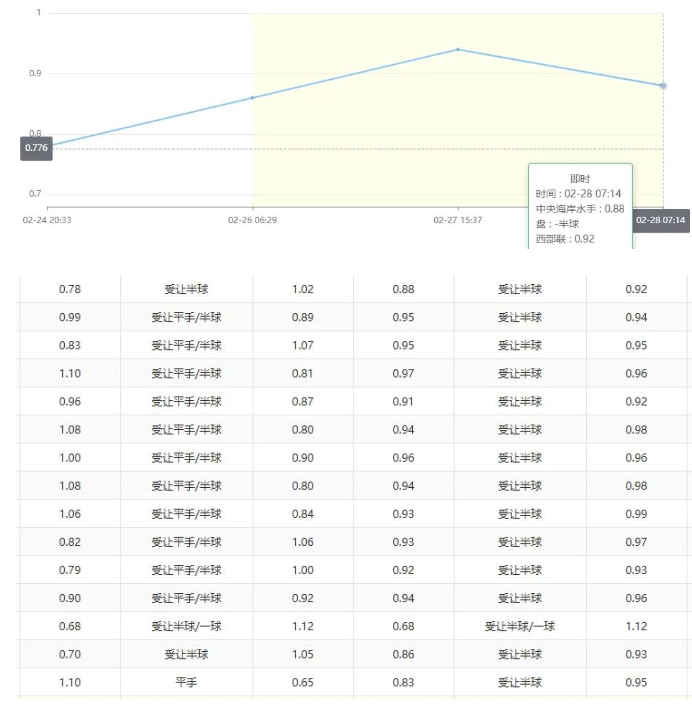The image size is (692, 705).
Task: Click the 0.91 odds value cell
Action: point(404,401)
